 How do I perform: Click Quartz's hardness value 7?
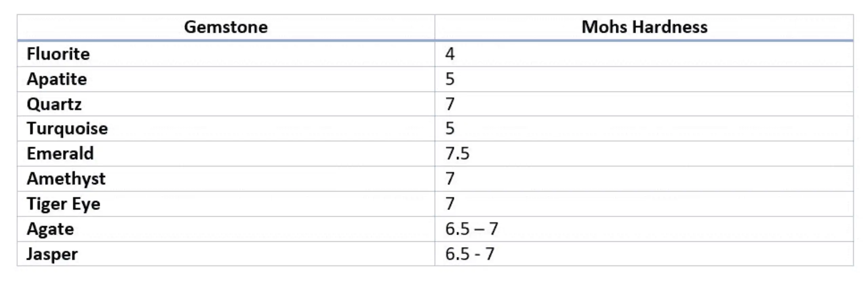click(x=450, y=104)
